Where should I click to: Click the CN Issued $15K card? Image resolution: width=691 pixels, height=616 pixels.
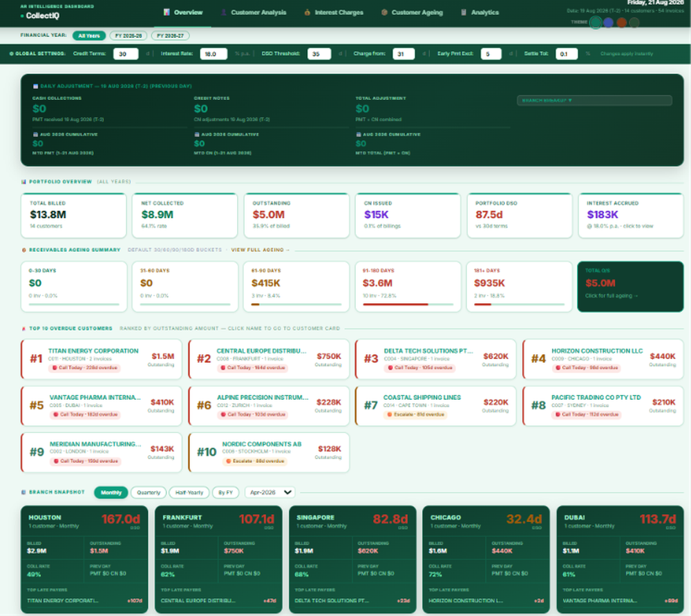408,215
